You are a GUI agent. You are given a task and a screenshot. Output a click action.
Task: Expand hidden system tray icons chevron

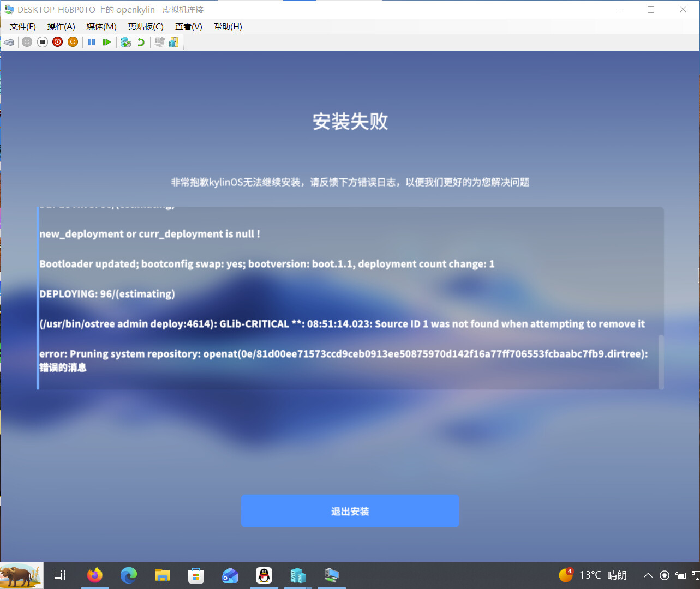point(648,575)
